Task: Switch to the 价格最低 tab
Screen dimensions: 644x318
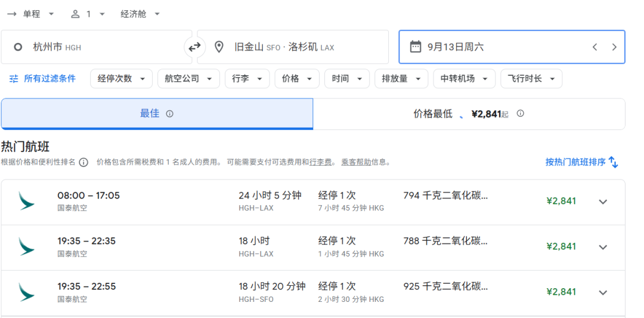Action: pyautogui.click(x=468, y=114)
